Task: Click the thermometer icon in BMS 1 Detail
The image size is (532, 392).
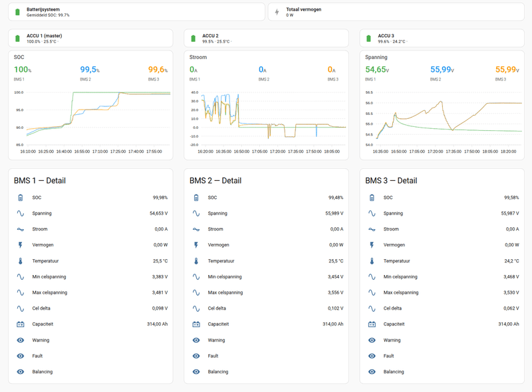Action: coord(21,260)
